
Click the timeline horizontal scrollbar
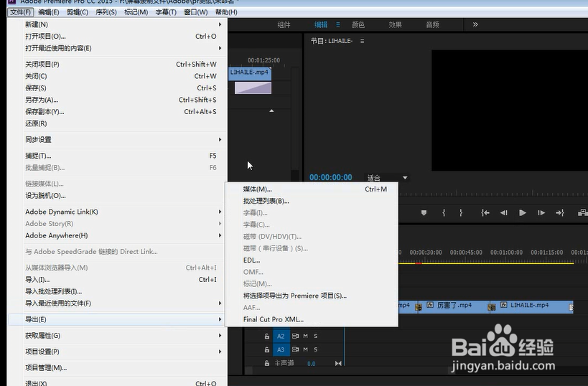point(349,370)
